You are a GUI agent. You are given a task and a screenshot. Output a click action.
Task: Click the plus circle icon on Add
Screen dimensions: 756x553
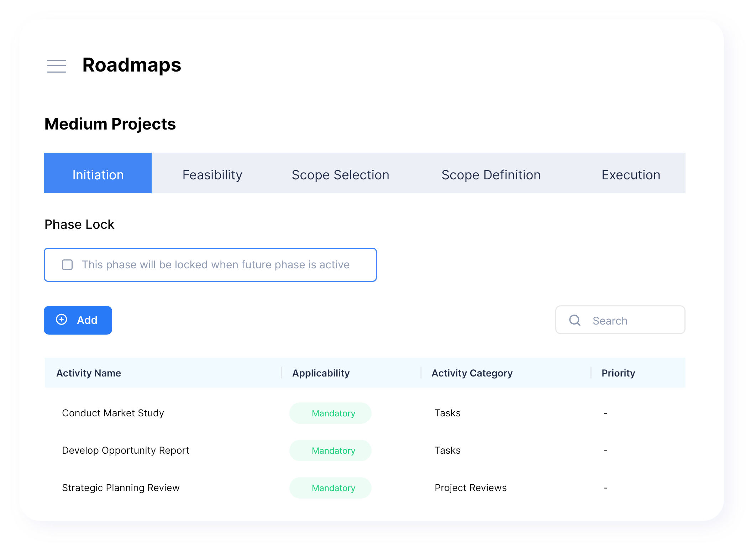coord(62,320)
